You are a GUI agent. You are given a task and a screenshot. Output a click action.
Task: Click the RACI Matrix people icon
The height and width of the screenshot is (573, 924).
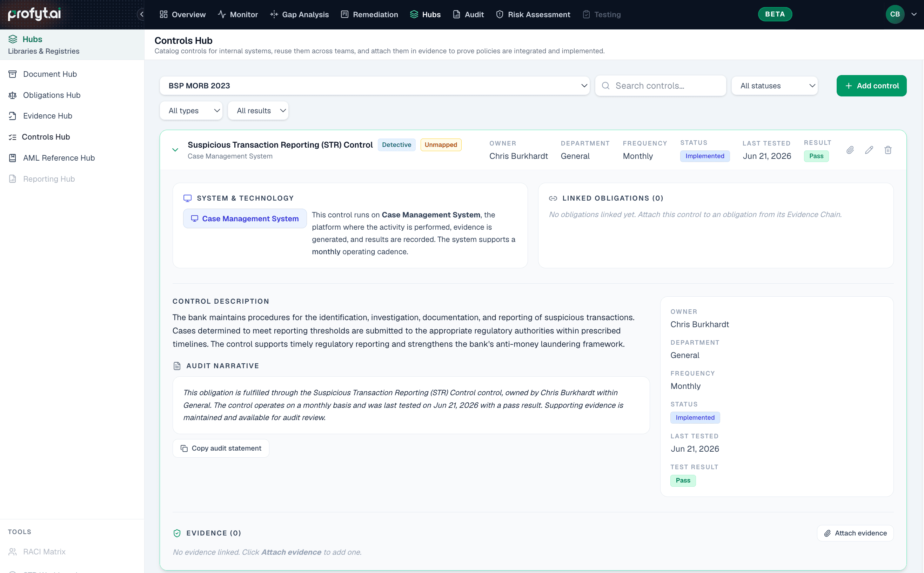pos(13,551)
